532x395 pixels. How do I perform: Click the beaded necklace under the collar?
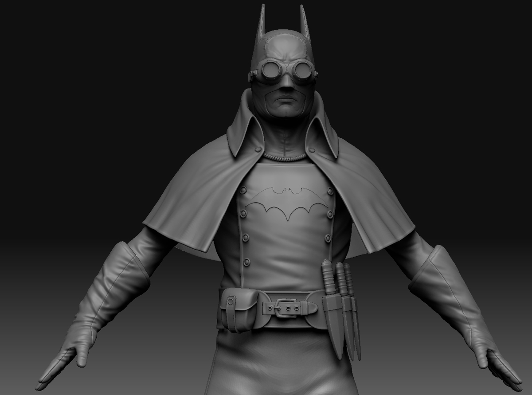[284, 157]
